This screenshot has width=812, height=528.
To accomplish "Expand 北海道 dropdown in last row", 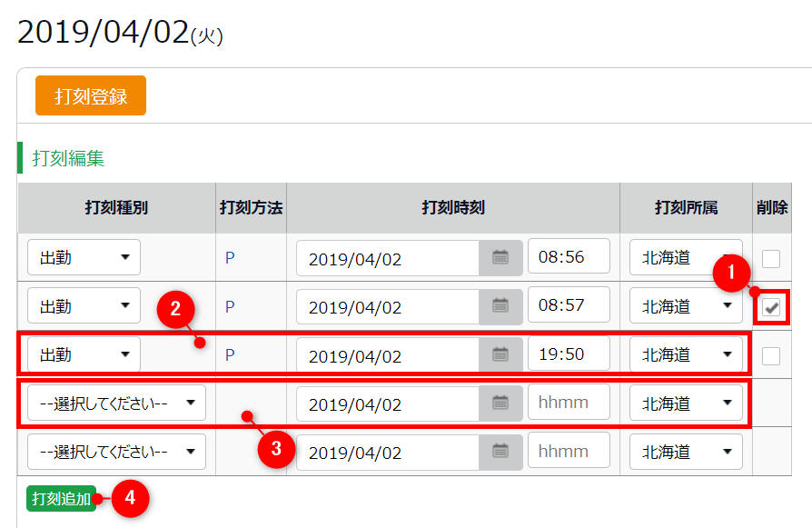I will [x=686, y=452].
